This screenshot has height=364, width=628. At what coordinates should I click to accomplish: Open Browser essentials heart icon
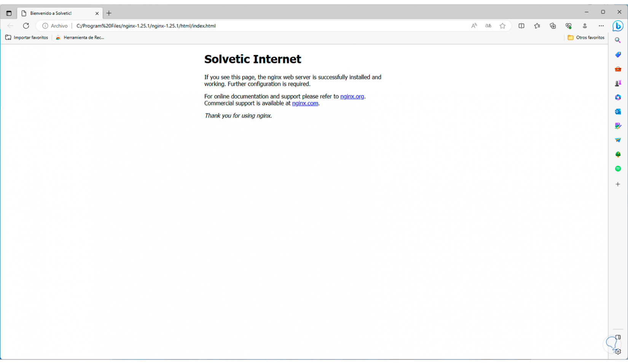click(568, 26)
